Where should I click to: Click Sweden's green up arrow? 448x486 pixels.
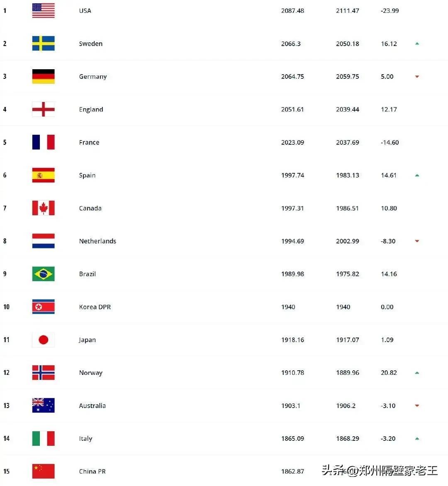click(417, 44)
